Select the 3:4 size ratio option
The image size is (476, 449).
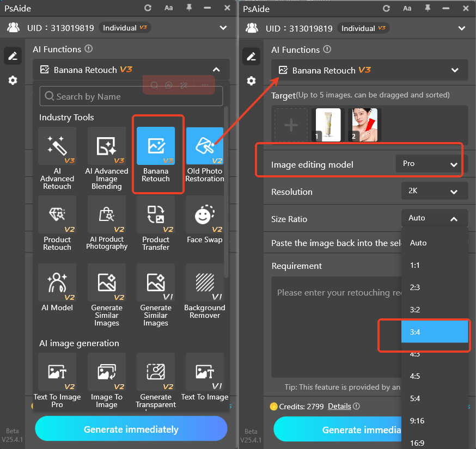[x=435, y=331]
